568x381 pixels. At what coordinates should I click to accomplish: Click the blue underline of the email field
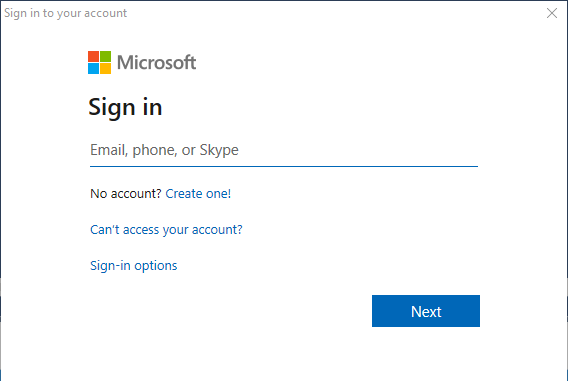pos(284,167)
